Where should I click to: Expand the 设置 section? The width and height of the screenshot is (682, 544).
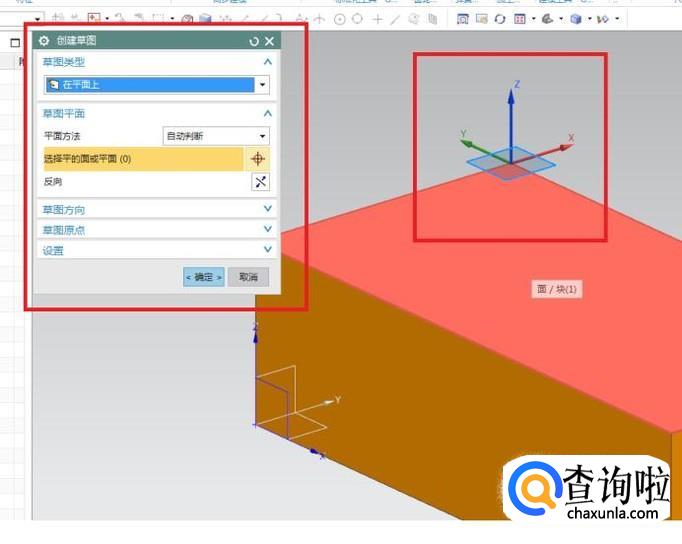click(267, 249)
